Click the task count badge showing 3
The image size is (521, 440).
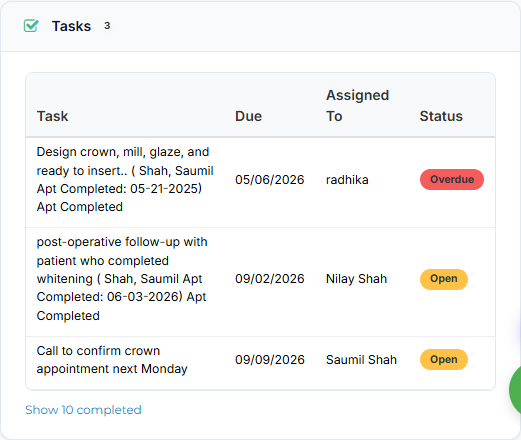(107, 26)
